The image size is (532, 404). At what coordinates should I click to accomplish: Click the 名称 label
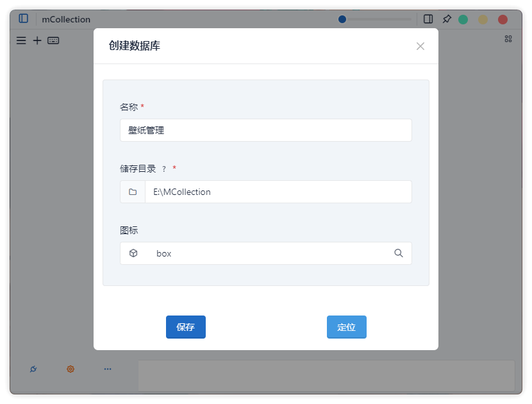click(129, 107)
